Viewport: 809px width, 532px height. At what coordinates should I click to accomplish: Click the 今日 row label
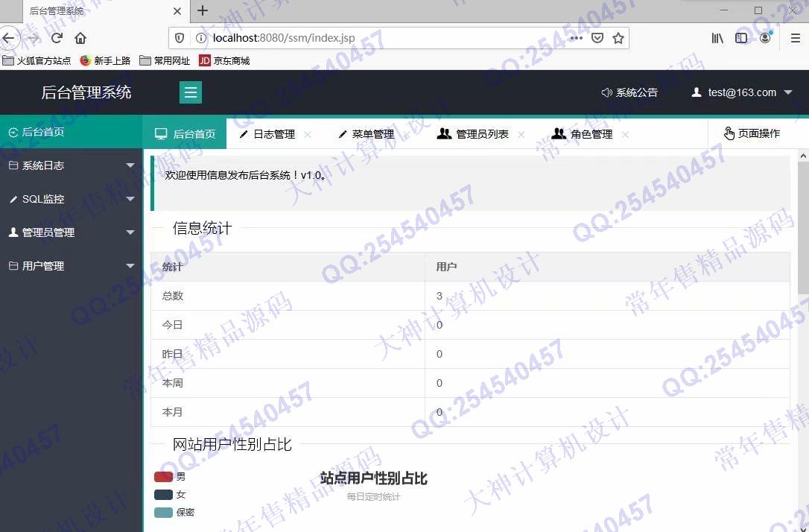click(172, 325)
